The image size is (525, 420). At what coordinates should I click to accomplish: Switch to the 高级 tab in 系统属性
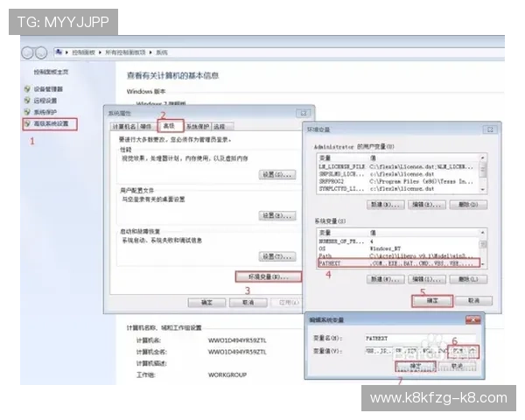(x=169, y=126)
